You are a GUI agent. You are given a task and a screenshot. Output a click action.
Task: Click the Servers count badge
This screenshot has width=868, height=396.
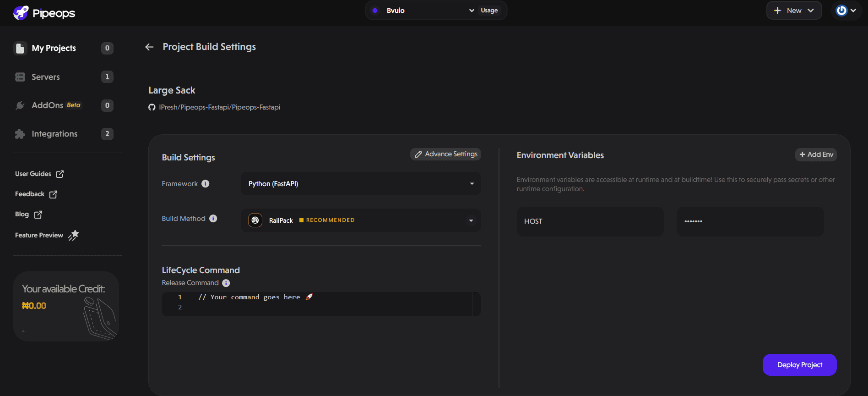coord(107,77)
